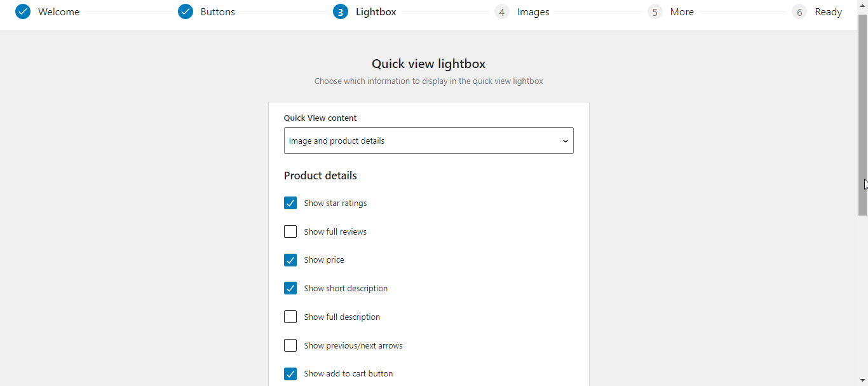Screen dimensions: 868x386
Task: Click the step 5 More number badge
Action: (655, 11)
